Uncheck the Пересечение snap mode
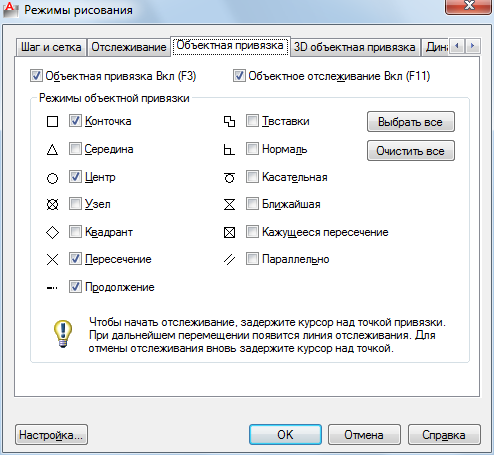The height and width of the screenshot is (455, 494). (75, 259)
